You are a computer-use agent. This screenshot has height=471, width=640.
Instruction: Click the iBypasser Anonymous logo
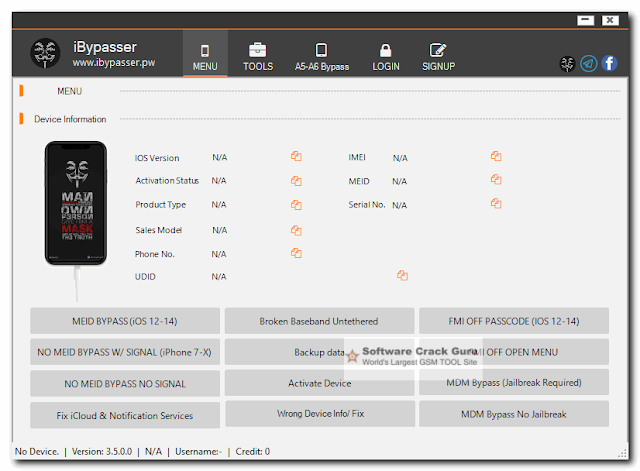click(x=45, y=53)
